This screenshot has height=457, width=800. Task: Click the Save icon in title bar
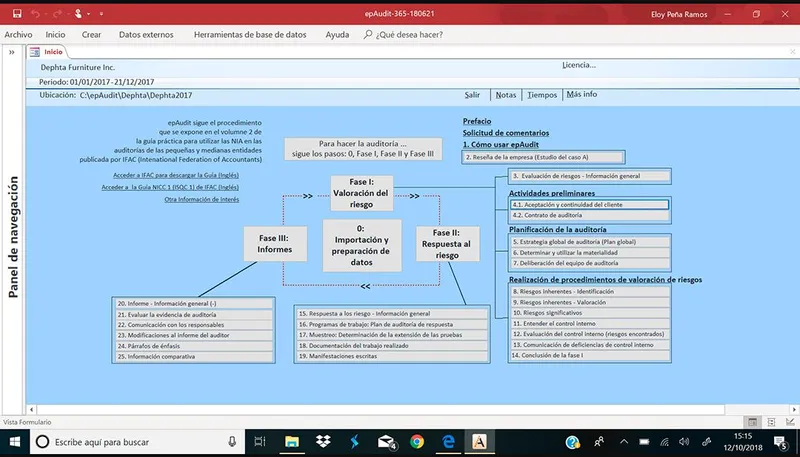(17, 14)
